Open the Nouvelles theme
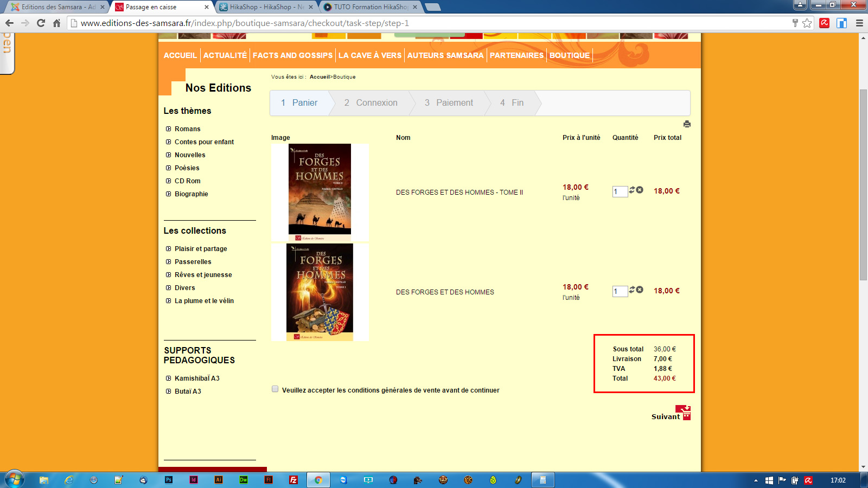This screenshot has height=488, width=868. click(x=190, y=155)
